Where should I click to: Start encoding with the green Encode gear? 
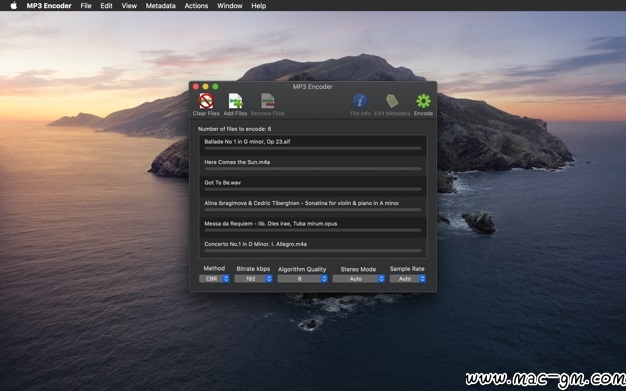423,101
